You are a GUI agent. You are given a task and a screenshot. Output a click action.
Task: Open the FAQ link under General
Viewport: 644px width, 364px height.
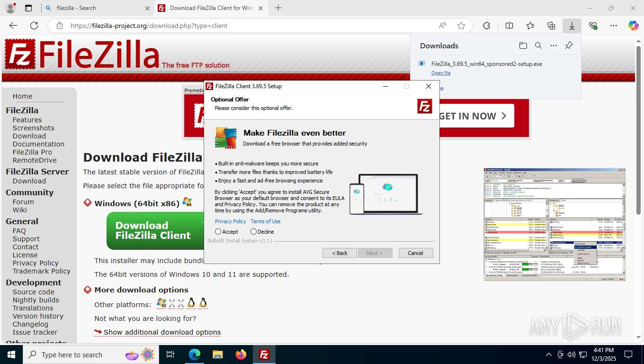(19, 231)
